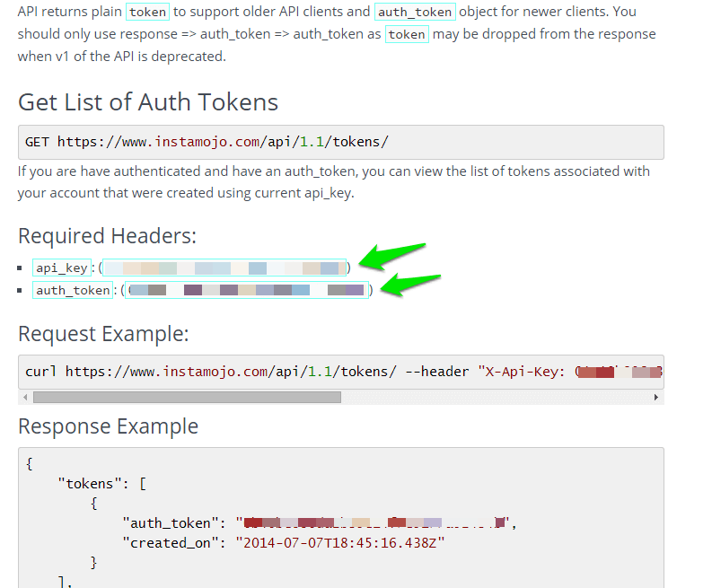Click the code block horizontal scrollbar thumb
The image size is (712, 588).
187,398
